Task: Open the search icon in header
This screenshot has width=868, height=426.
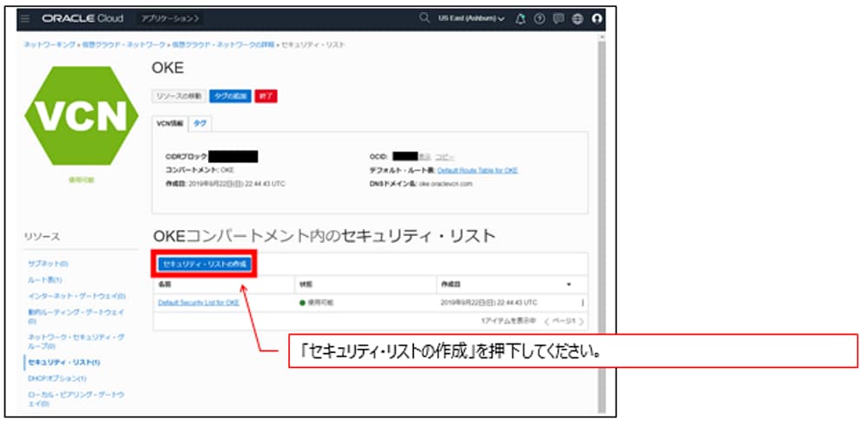Action: (x=424, y=18)
